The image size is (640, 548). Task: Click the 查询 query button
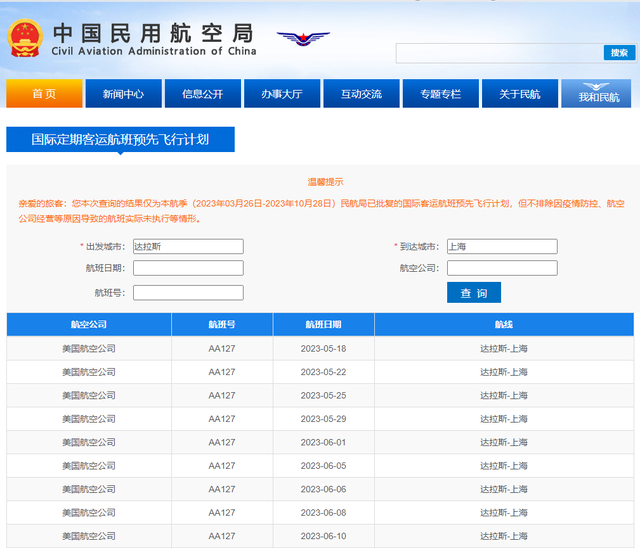click(474, 293)
